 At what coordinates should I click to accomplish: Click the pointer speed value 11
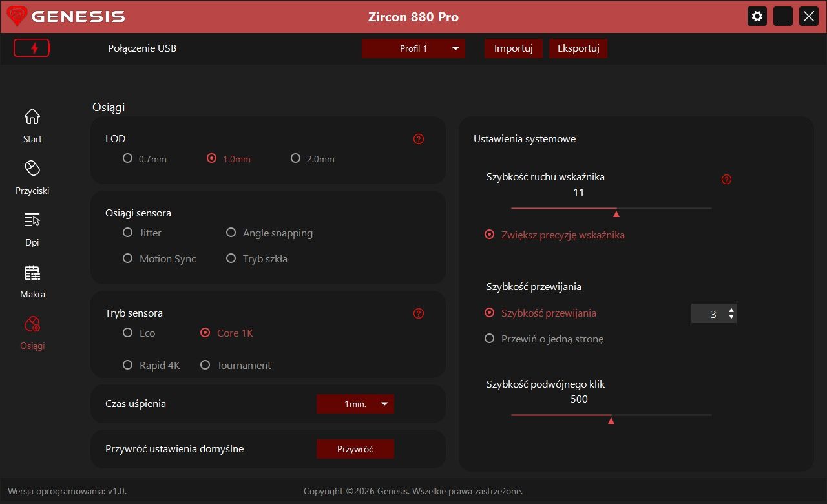(579, 193)
